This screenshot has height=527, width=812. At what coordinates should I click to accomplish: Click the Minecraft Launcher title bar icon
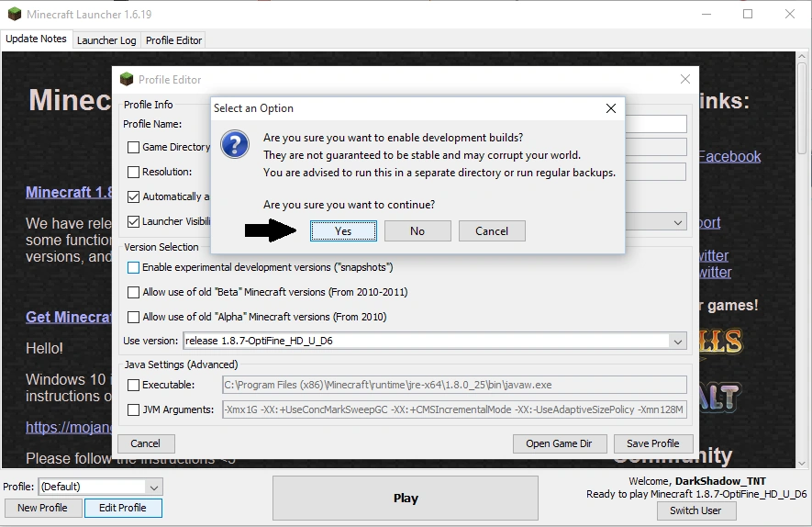click(15, 14)
